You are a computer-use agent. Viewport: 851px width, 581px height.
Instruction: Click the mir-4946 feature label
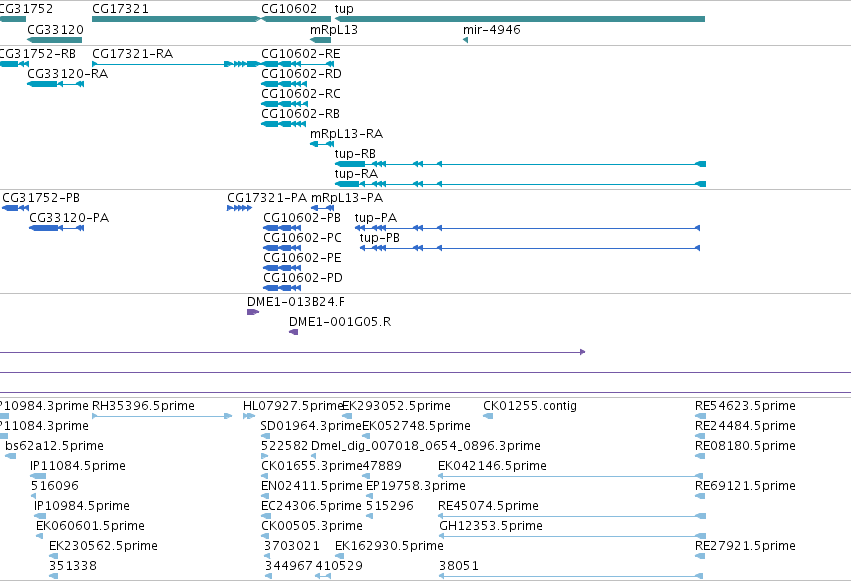(492, 29)
